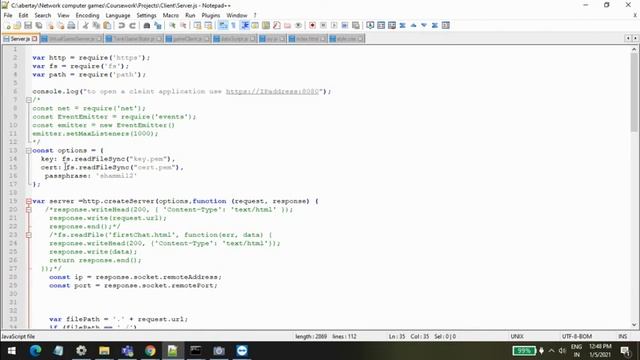
Task: Toggle file monitoring eye icon
Action: point(298,26)
